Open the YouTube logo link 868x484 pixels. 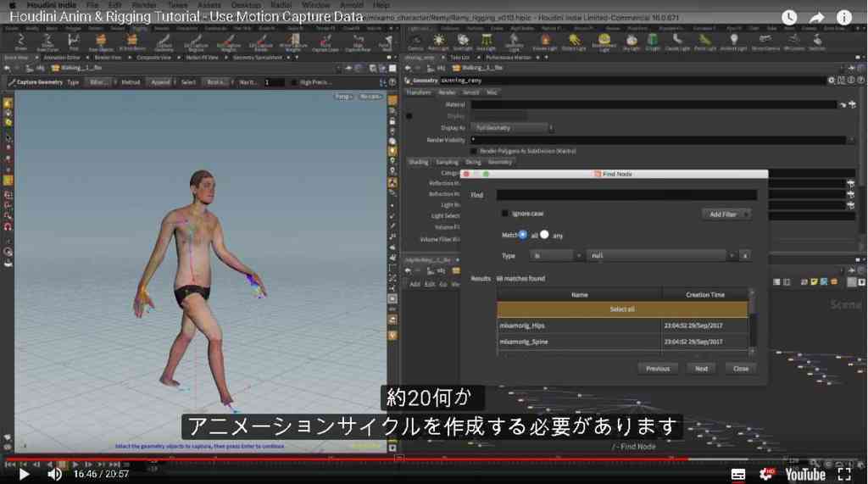coord(805,475)
